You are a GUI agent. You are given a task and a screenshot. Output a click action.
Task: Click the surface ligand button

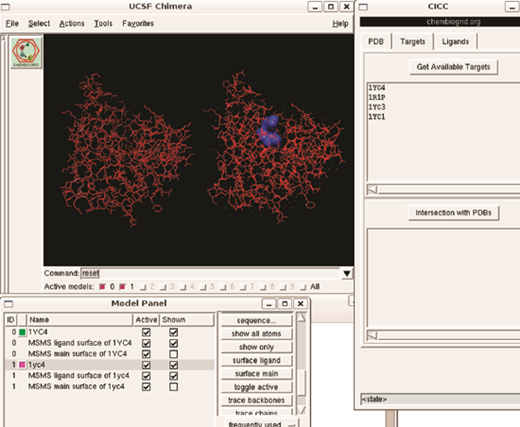coord(256,361)
